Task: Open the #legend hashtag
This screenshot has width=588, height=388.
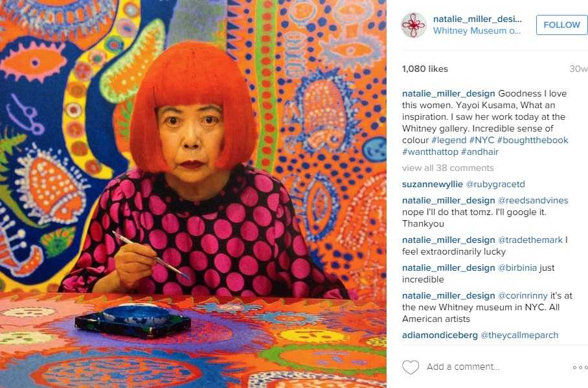Action: tap(449, 140)
